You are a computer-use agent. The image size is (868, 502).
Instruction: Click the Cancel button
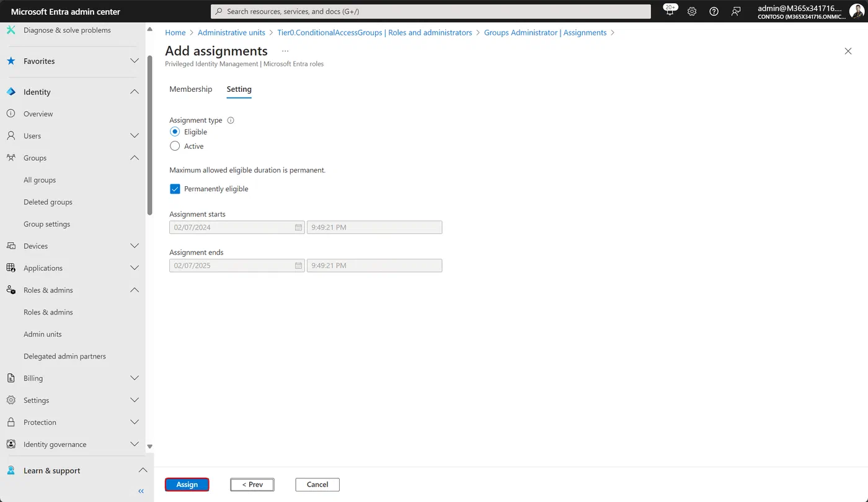click(317, 485)
